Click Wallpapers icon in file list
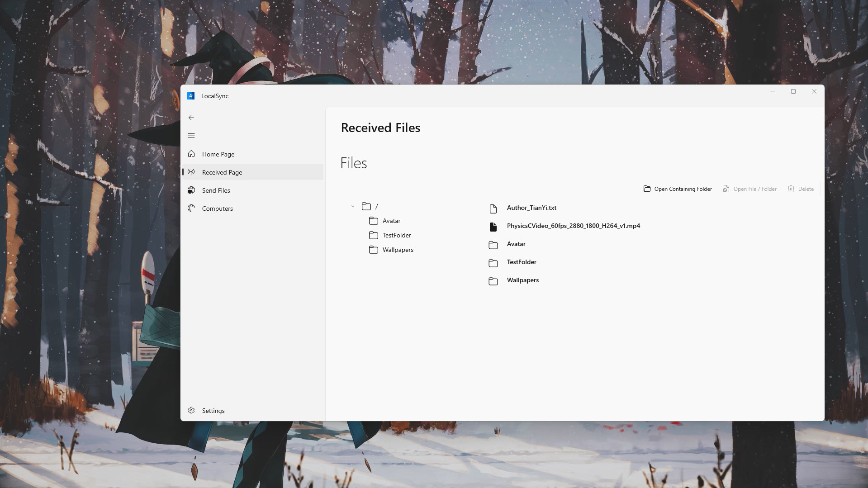Viewport: 868px width, 488px height. coord(493,281)
